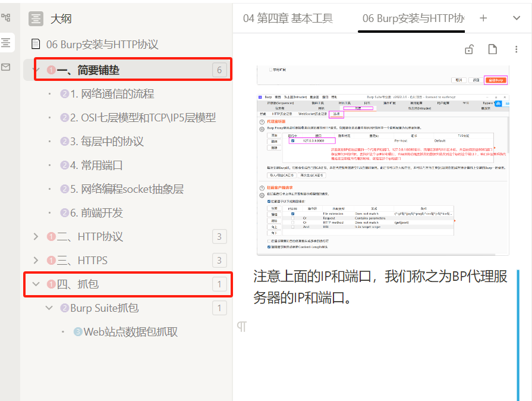Switch to 04 第四章 基本工具 tab
Viewport: 532px width, 401px height.
(288, 18)
